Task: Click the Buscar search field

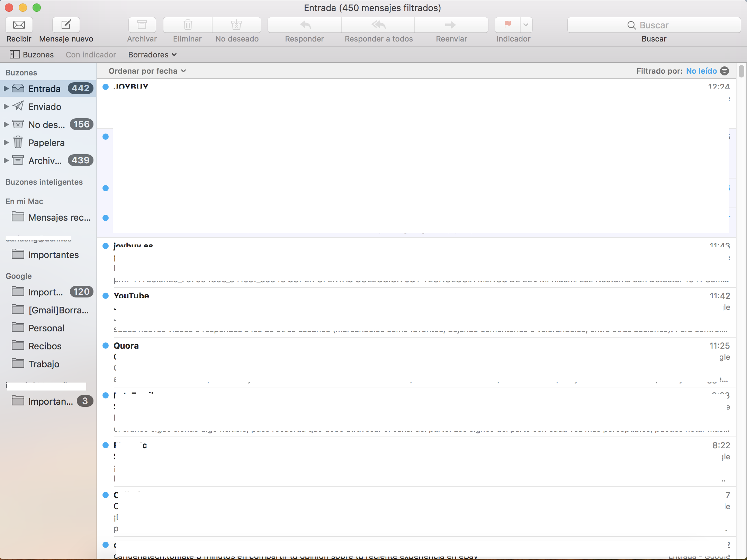Action: tap(654, 25)
